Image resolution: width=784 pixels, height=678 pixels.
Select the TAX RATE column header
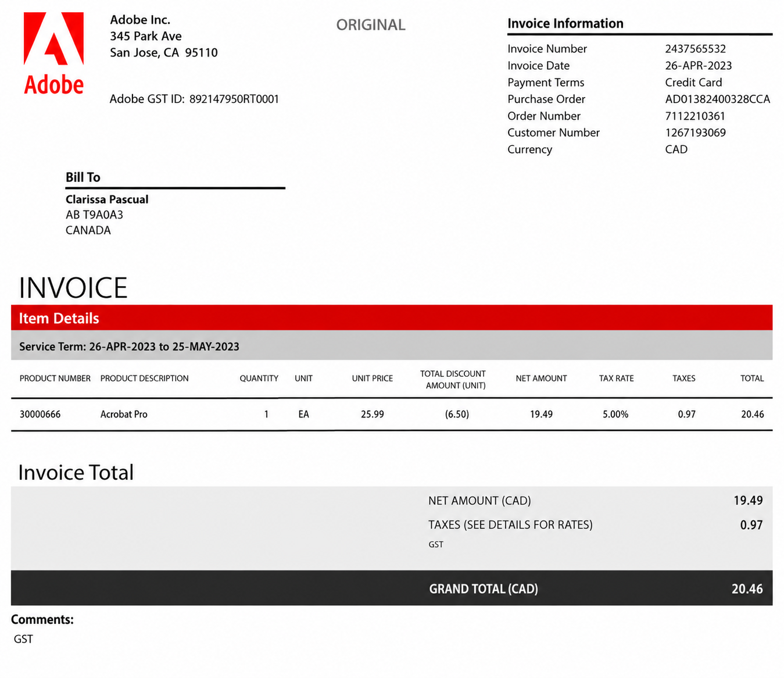click(x=616, y=379)
